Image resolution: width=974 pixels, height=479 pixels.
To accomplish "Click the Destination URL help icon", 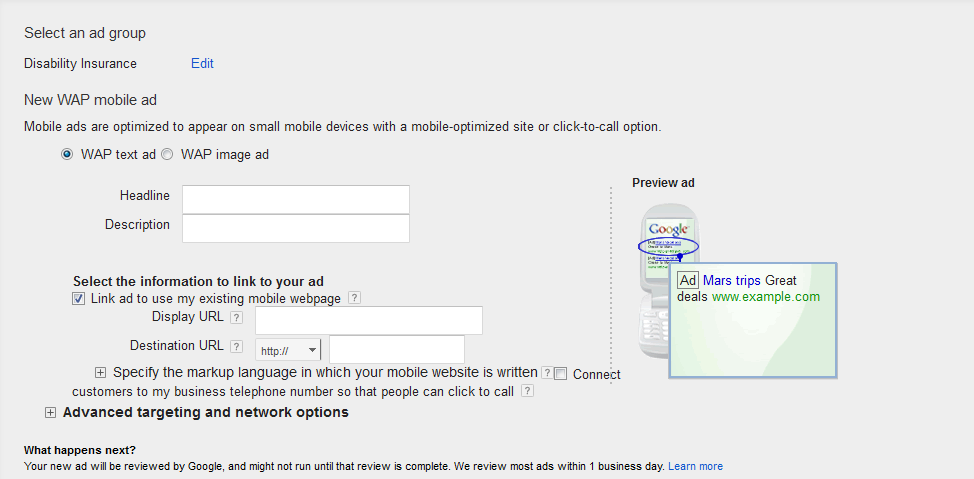I will coord(236,347).
